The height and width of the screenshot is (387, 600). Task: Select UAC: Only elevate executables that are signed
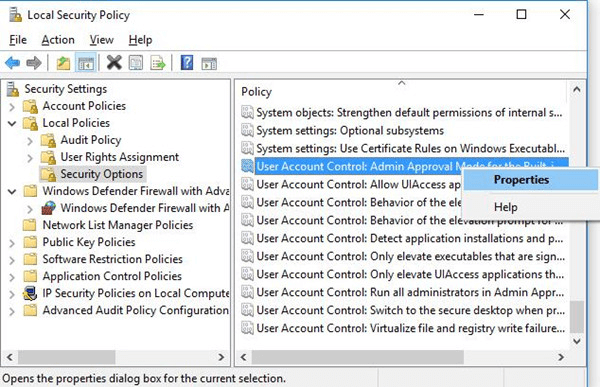pyautogui.click(x=410, y=256)
